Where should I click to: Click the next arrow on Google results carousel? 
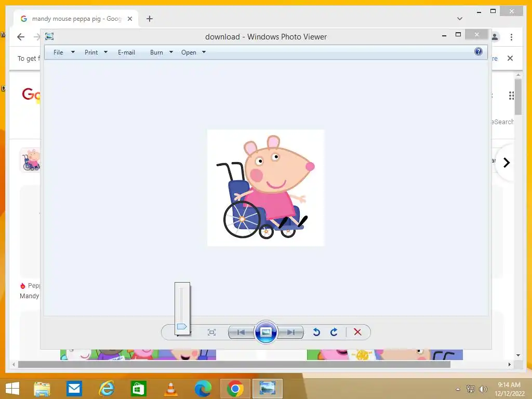[506, 163]
